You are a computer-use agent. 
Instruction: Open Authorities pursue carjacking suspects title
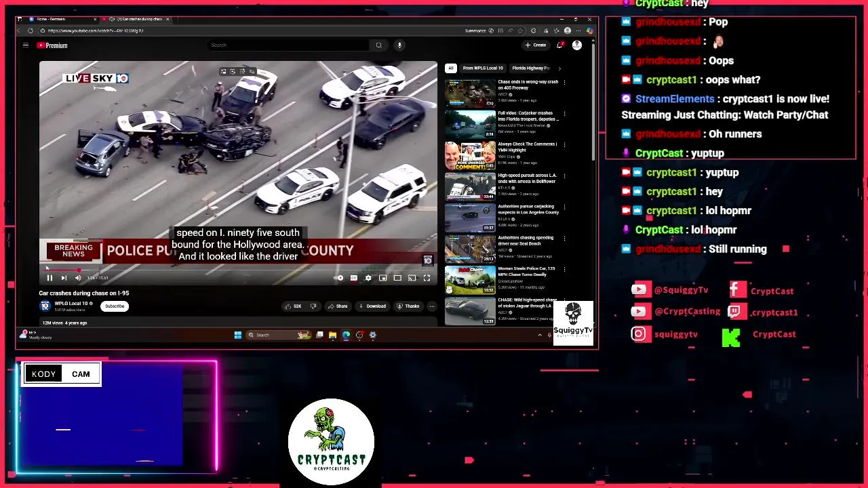pyautogui.click(x=528, y=209)
